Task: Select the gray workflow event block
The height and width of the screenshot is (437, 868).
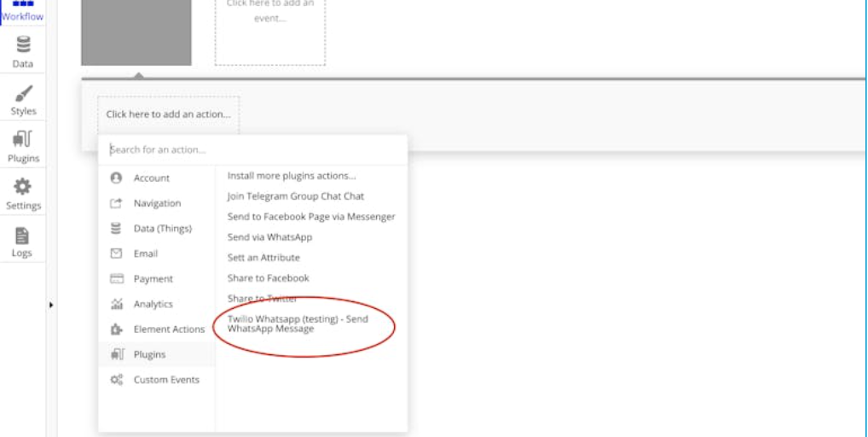Action: 136,32
